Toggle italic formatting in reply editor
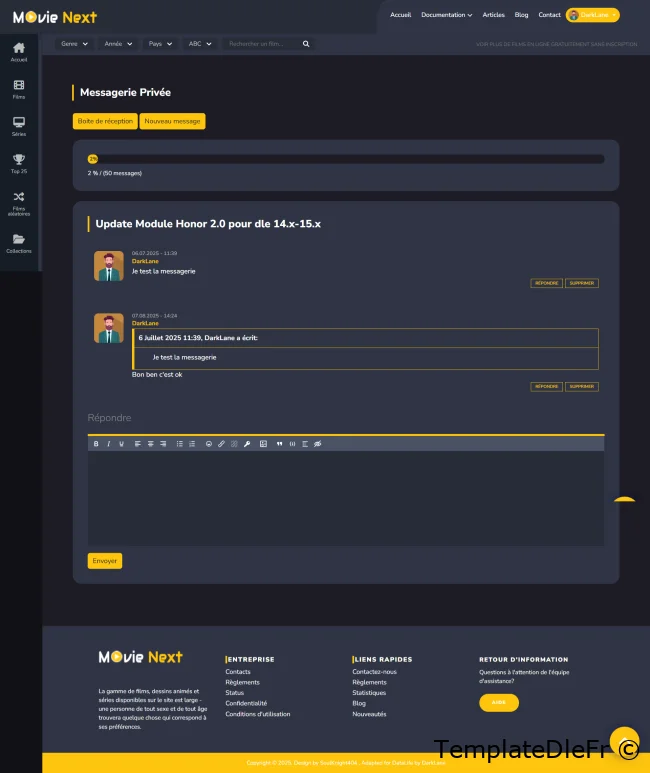 (x=108, y=443)
